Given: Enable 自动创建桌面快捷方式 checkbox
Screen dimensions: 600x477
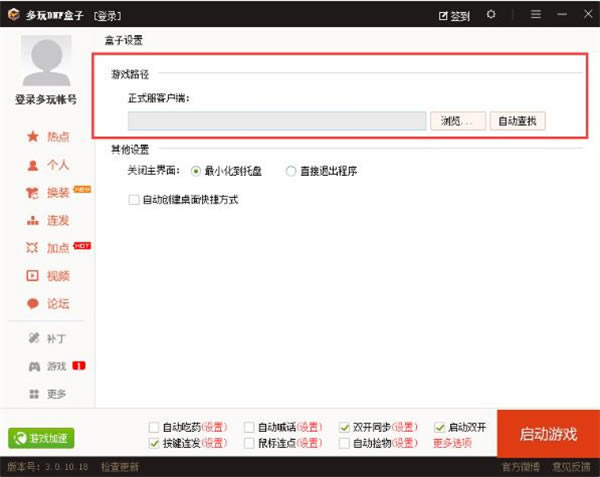Looking at the screenshot, I should (134, 200).
